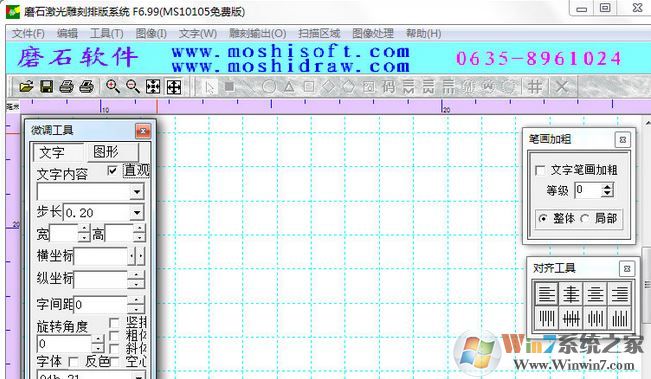Align right in the 对齐工具 panel
The height and width of the screenshot is (379, 651).
tap(619, 293)
